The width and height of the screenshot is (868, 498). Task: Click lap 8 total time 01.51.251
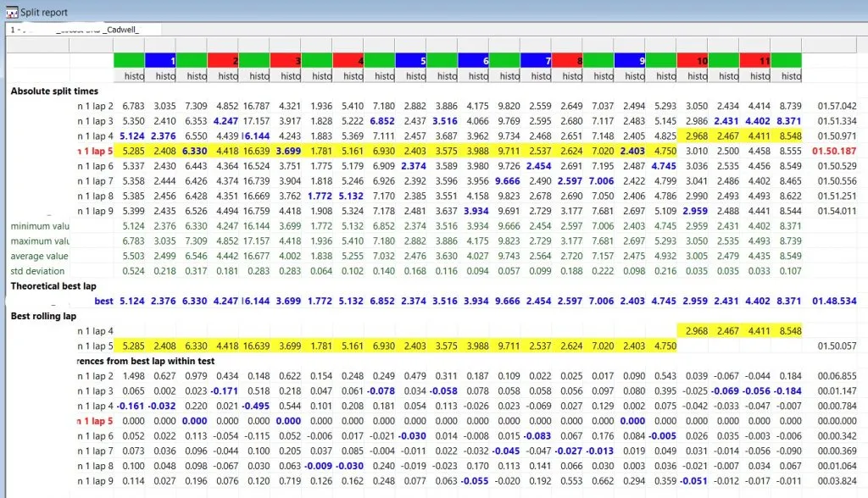point(837,196)
